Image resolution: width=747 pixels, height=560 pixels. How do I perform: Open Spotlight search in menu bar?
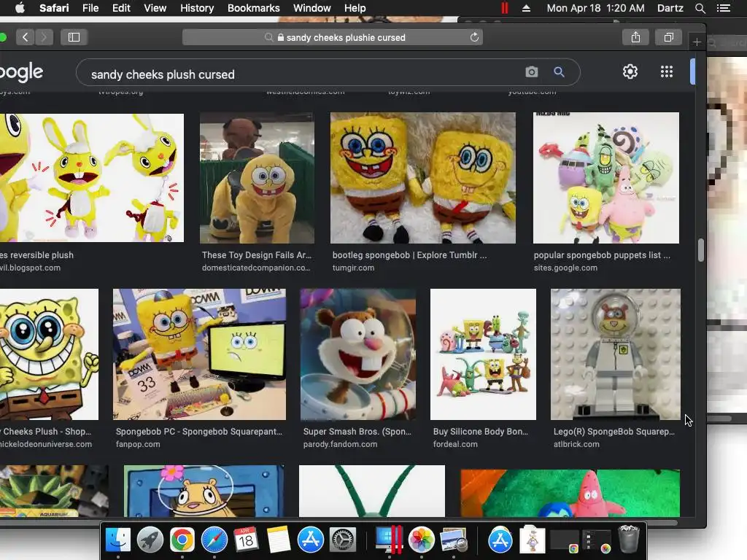pos(700,8)
